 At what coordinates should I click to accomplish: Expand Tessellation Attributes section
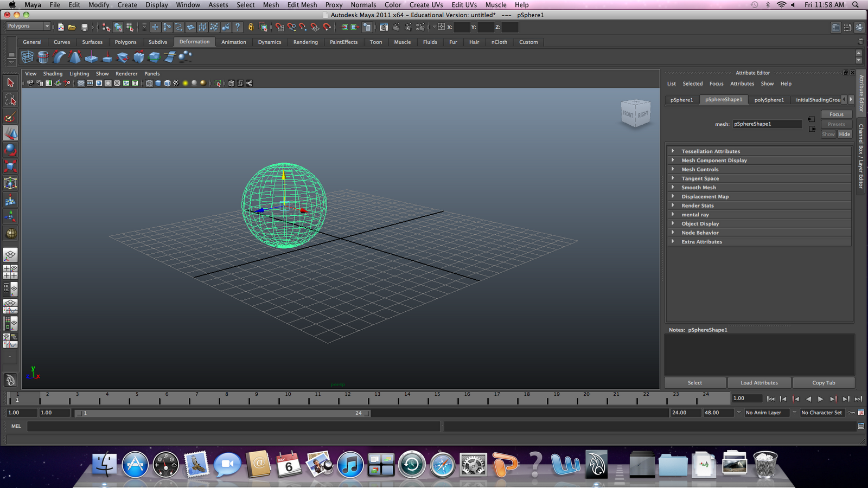pyautogui.click(x=759, y=151)
